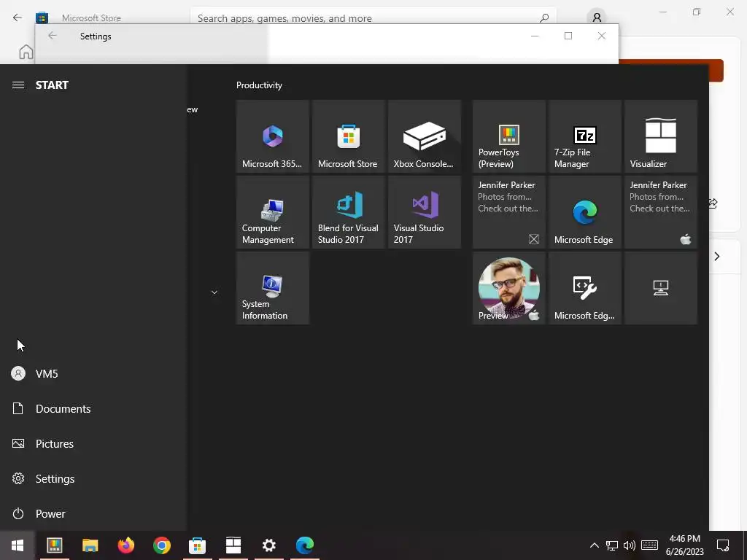This screenshot has width=747, height=560.
Task: Open the clock showing 4:46 PM
Action: click(x=684, y=545)
